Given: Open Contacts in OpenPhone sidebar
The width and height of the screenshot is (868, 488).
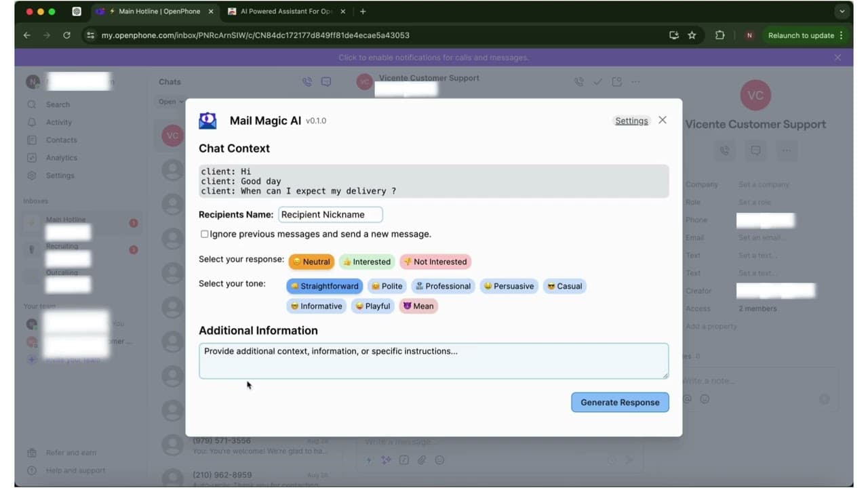Looking at the screenshot, I should [x=61, y=140].
